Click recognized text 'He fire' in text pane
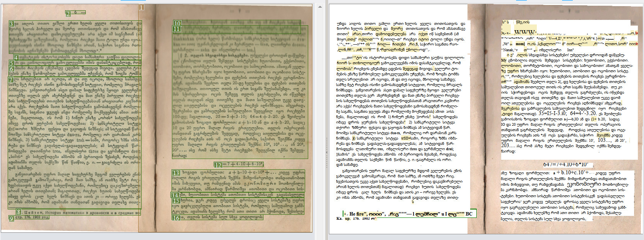Image resolution: width=644 pixels, height=240 pixels. point(358,214)
